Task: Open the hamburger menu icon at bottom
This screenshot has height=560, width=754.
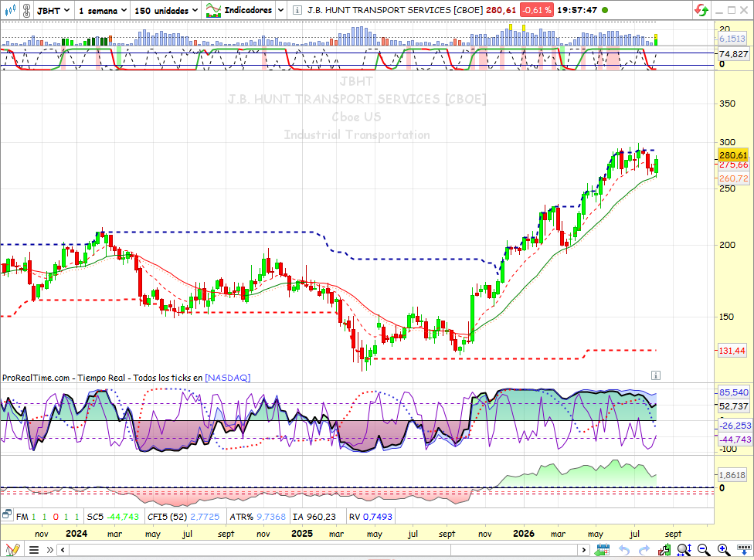Action: [34, 549]
